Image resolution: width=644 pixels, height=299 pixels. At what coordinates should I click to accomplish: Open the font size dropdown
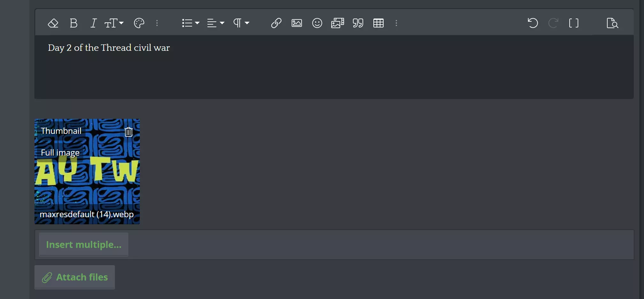click(x=114, y=23)
